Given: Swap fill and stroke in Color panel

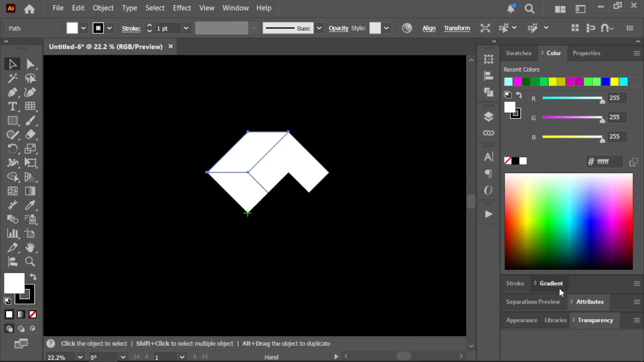Looking at the screenshot, I should 519,95.
